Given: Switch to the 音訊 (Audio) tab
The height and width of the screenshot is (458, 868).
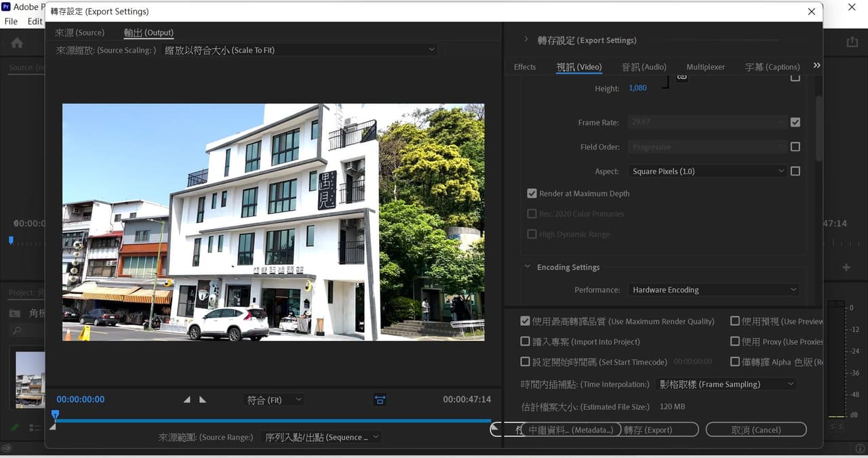Looking at the screenshot, I should pyautogui.click(x=644, y=66).
